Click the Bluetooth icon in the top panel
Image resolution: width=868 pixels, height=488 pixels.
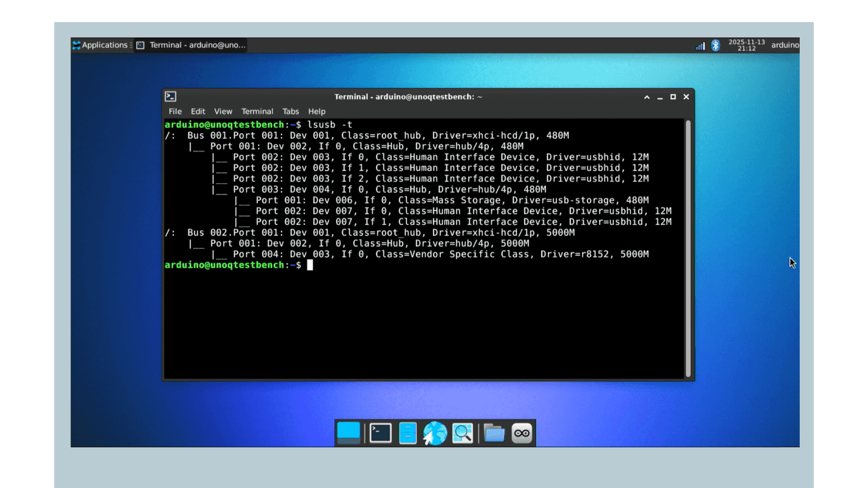point(716,45)
